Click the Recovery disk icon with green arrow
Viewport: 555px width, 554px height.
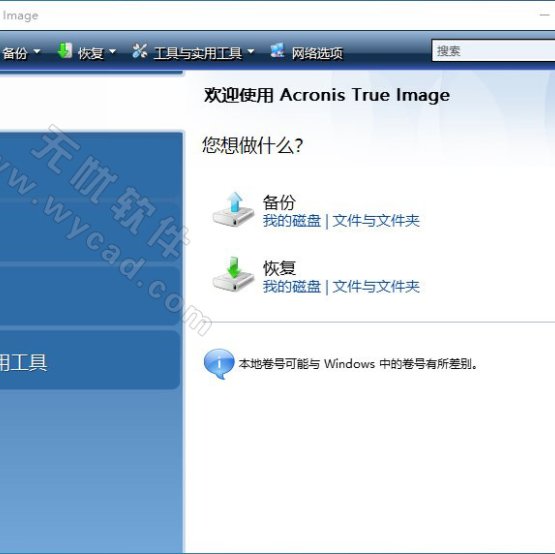(233, 275)
